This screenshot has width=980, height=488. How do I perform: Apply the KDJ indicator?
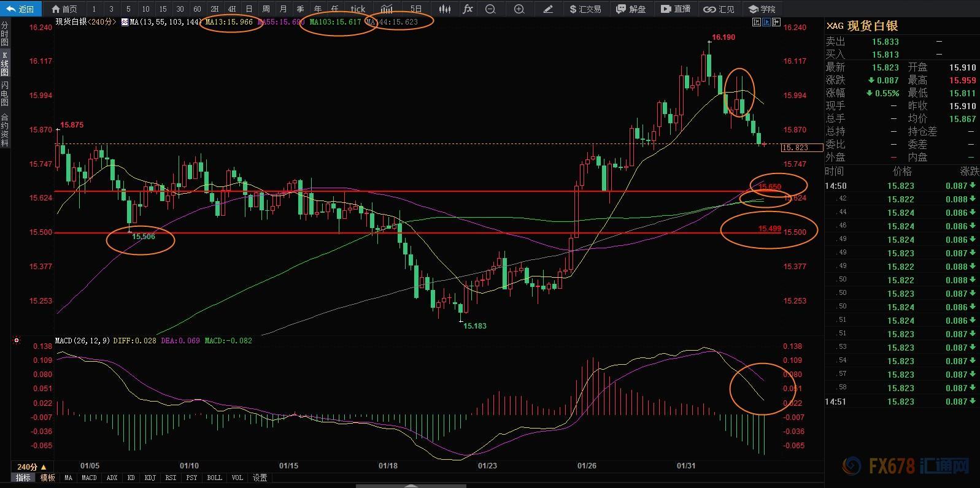[x=150, y=478]
